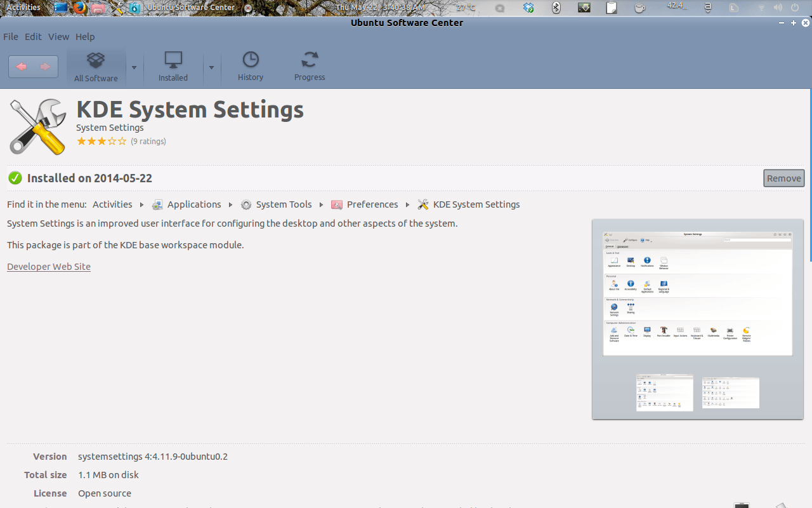The height and width of the screenshot is (508, 812).
Task: Click the 'Open source' license text
Action: (x=105, y=493)
